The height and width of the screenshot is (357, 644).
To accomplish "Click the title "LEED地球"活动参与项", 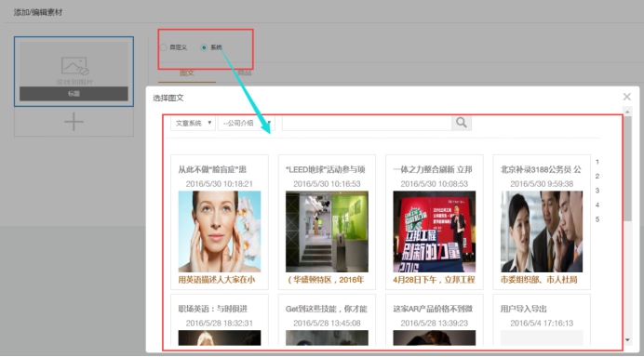I will coord(326,169).
